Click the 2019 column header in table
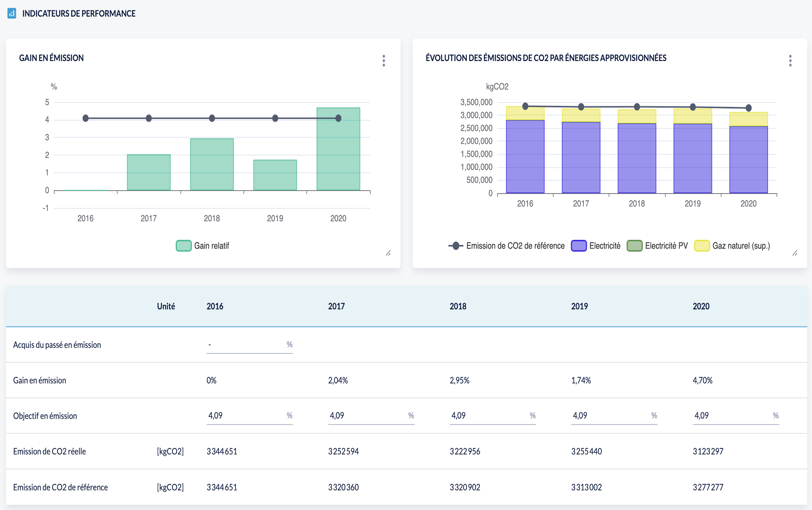Image resolution: width=812 pixels, height=510 pixels. [x=579, y=306]
